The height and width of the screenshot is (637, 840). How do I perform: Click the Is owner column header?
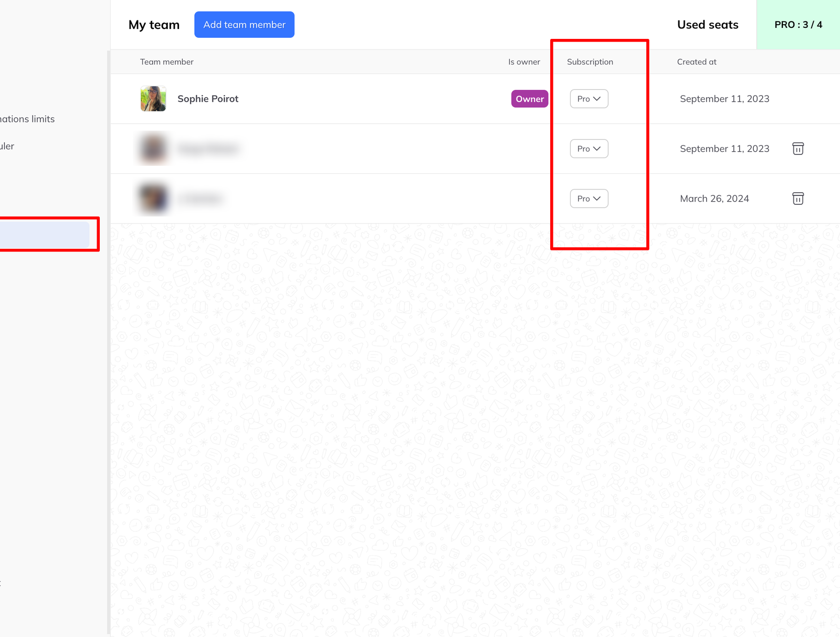point(524,62)
